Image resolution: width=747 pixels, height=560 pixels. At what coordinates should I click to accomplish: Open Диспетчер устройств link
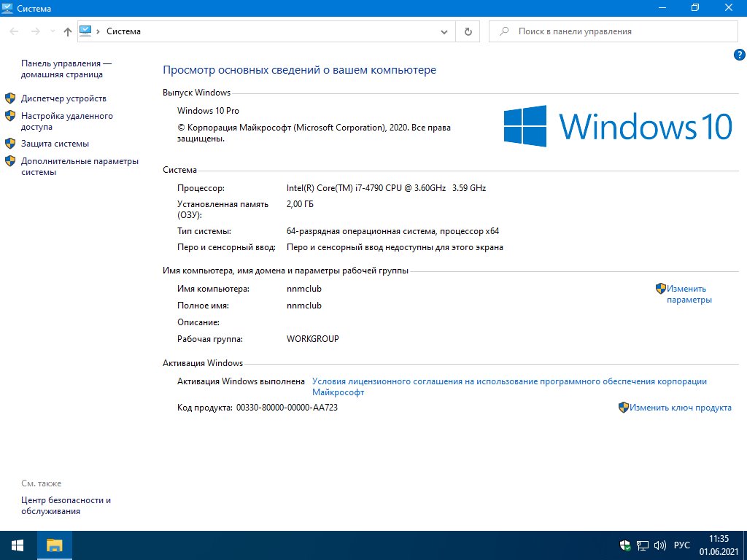click(x=63, y=98)
